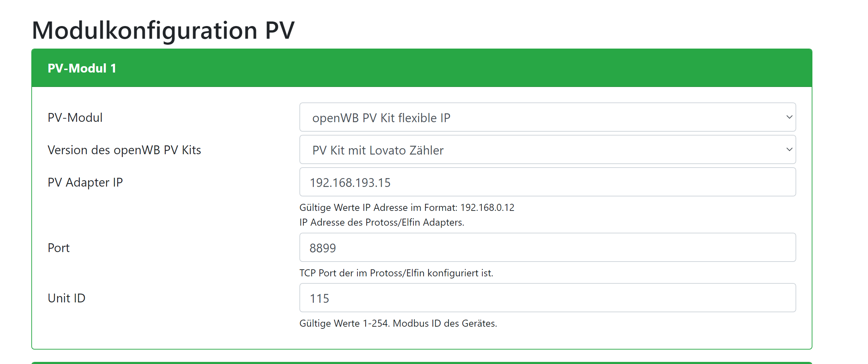Click the Modbus ID hint under Unit ID
The width and height of the screenshot is (868, 364).
pos(398,324)
